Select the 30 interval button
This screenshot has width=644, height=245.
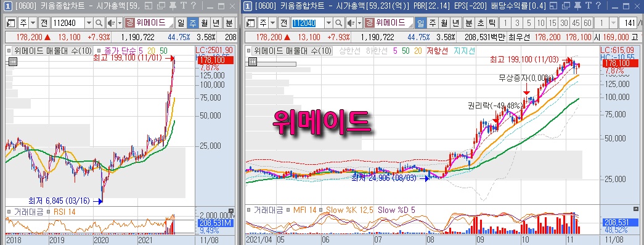(x=564, y=23)
